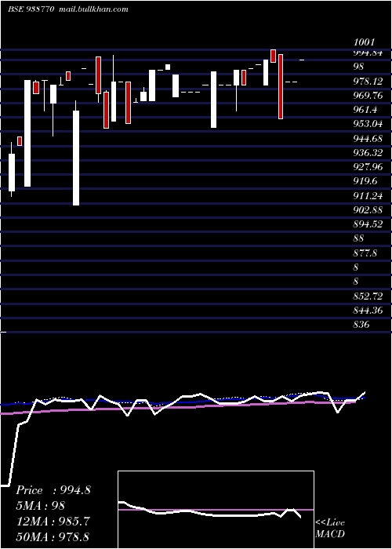Screen dimensions: 392x549
Task: Click the '953.04' price level label
Action: [x=368, y=124]
